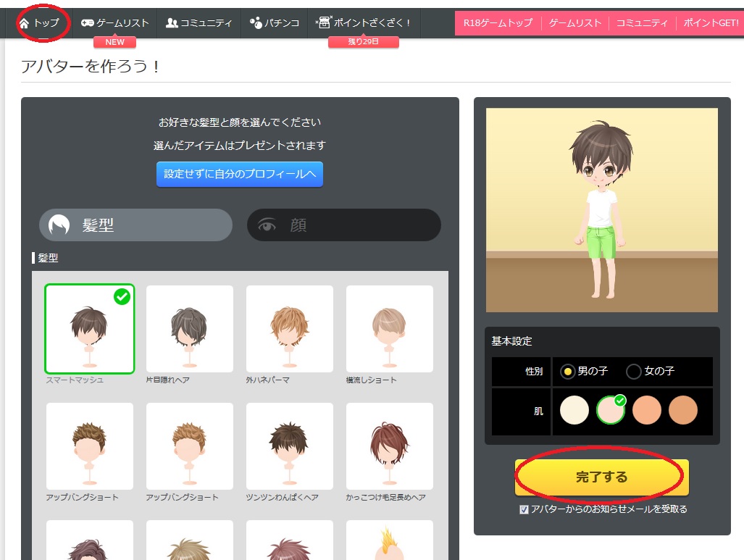Open ゲームリスト menu item
The image size is (744, 560).
[x=115, y=22]
